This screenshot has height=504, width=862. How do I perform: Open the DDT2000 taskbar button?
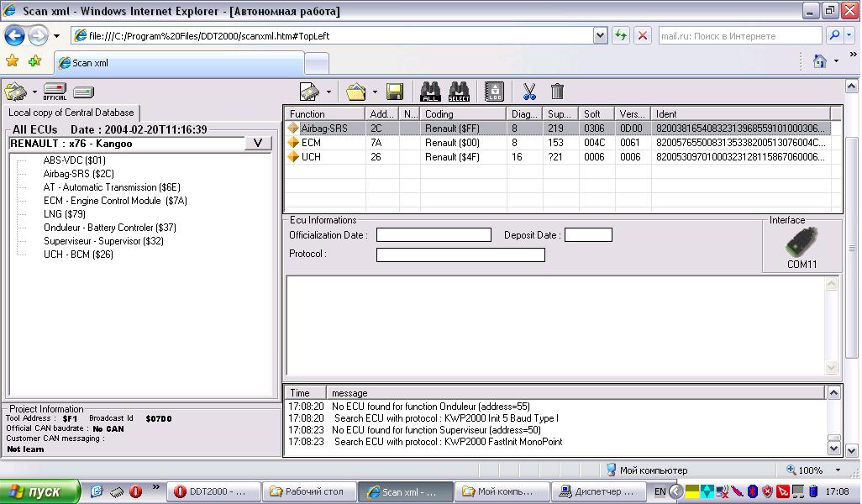pos(213,491)
